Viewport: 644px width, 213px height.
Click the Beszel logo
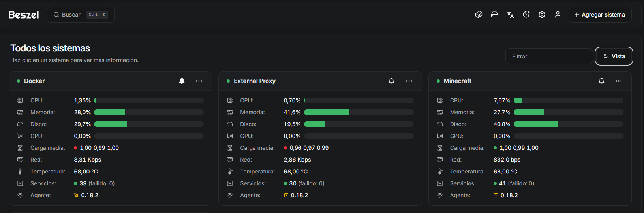click(x=24, y=15)
